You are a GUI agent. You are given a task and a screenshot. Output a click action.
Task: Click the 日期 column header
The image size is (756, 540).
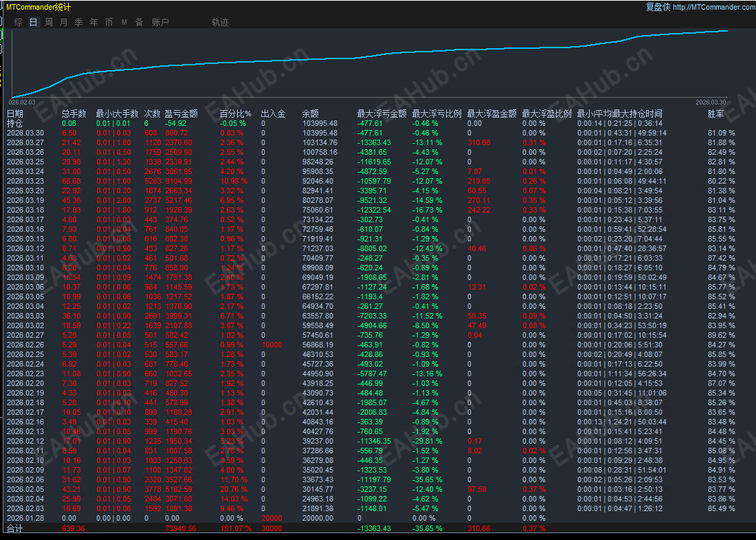[15, 114]
